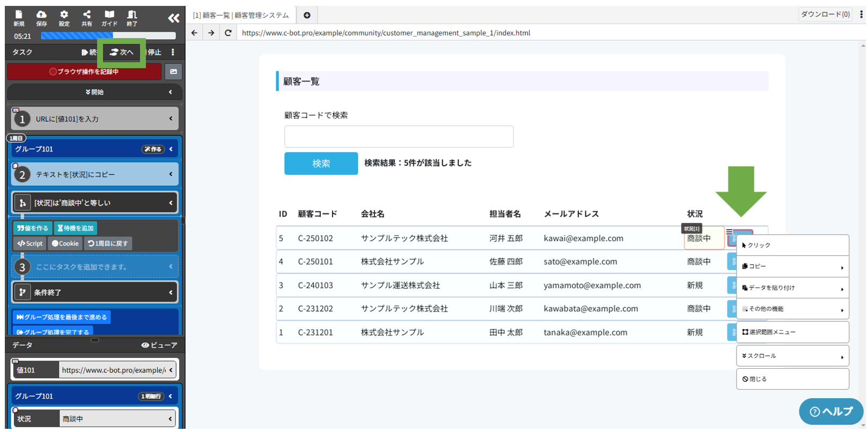Click the ダウンロード(0) button
This screenshot has width=868, height=432.
(826, 14)
